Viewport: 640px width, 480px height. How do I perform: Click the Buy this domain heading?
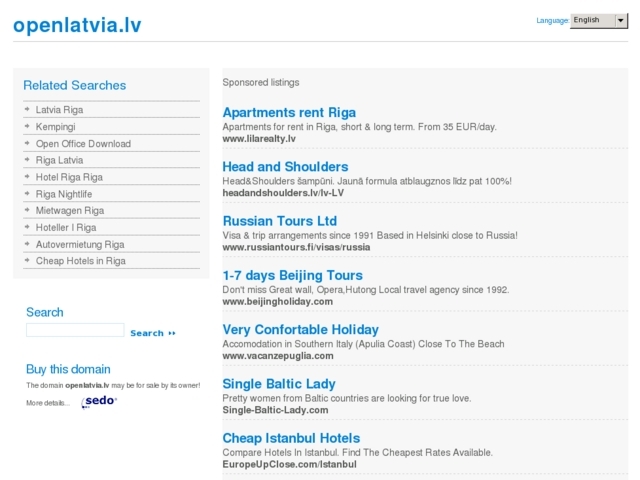point(68,369)
